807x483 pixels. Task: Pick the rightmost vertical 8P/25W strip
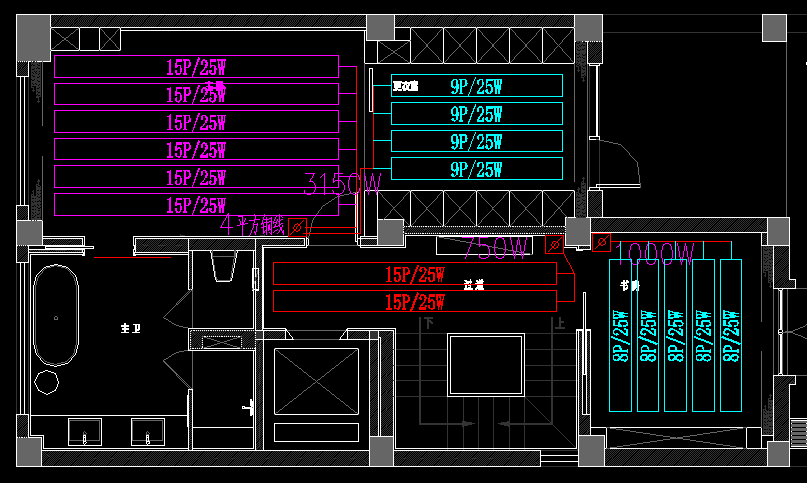[x=731, y=335]
